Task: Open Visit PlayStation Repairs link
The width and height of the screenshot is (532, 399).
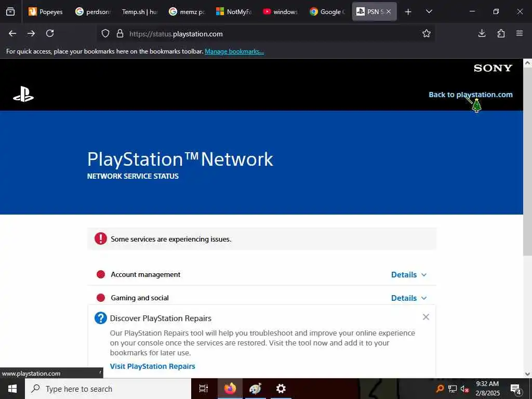Action: tap(152, 366)
